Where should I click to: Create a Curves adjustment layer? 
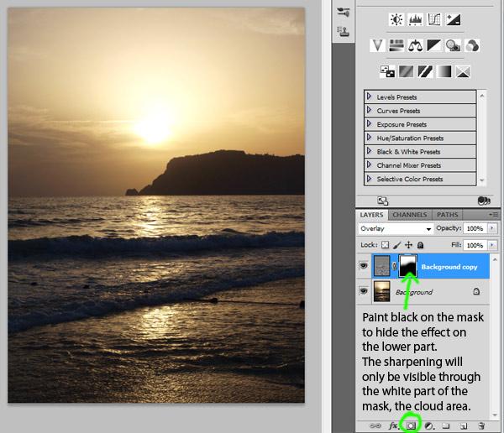(x=434, y=19)
